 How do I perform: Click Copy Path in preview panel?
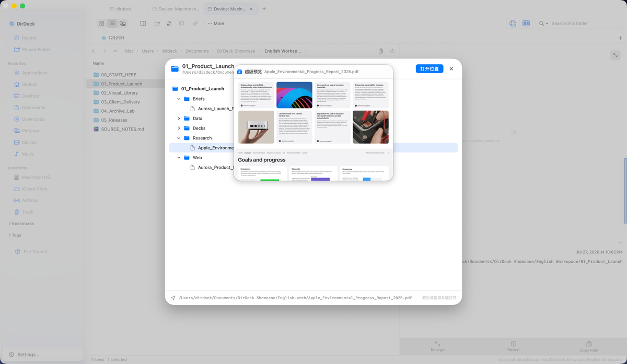[x=589, y=347]
